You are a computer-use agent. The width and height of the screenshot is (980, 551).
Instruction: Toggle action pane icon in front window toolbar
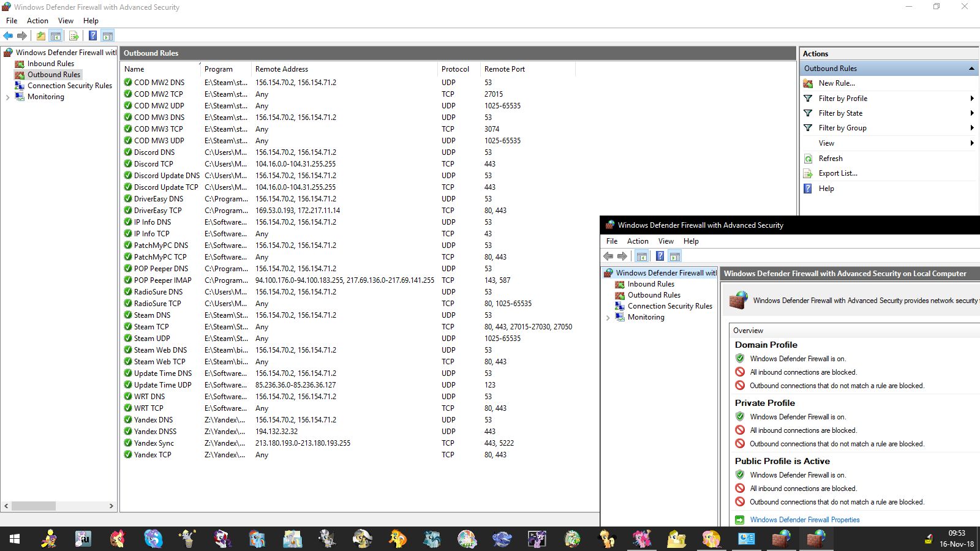click(675, 256)
